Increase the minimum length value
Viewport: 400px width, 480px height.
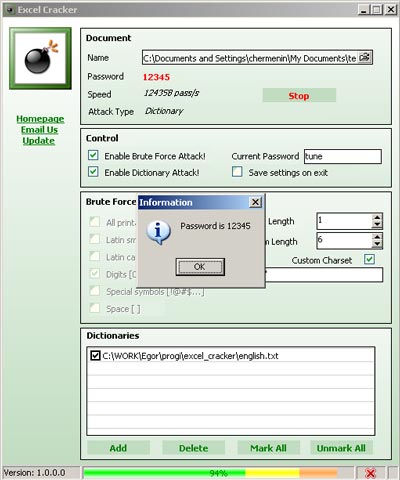(377, 217)
